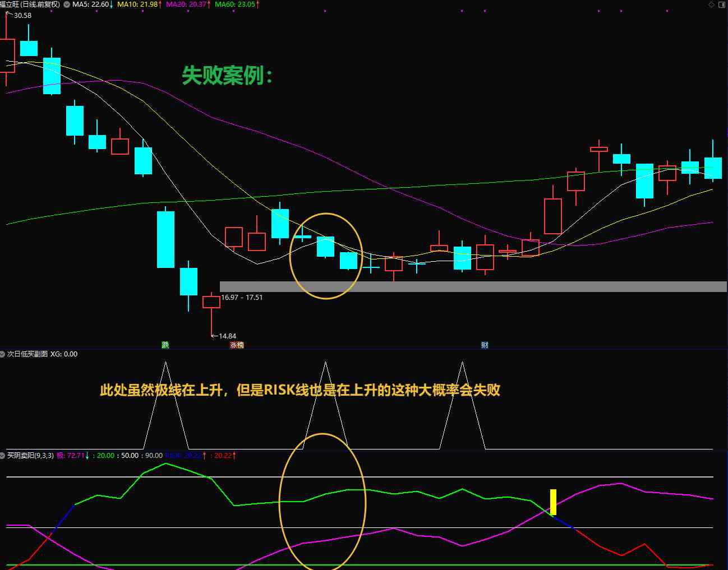The width and height of the screenshot is (728, 570).
Task: Click the 跌 marker at the chart bottom axis
Action: click(x=165, y=345)
